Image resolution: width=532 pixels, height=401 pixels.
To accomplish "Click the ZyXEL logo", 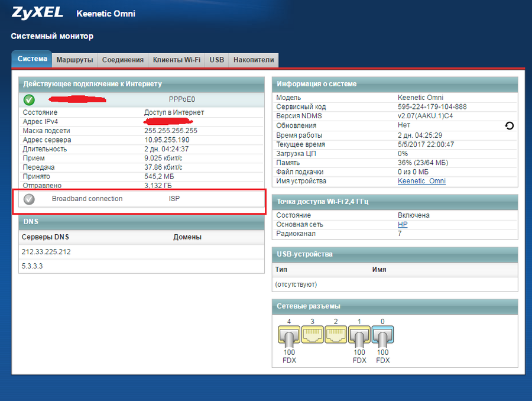I will click(x=37, y=13).
